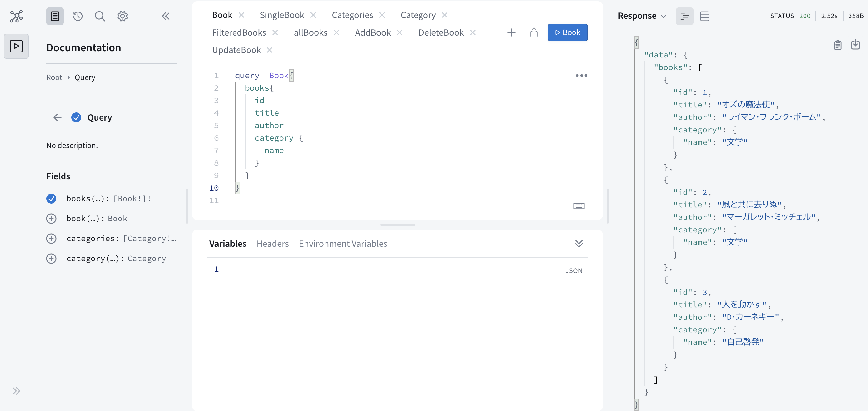Open the Category return type link
This screenshot has height=411, width=868.
[x=147, y=258]
